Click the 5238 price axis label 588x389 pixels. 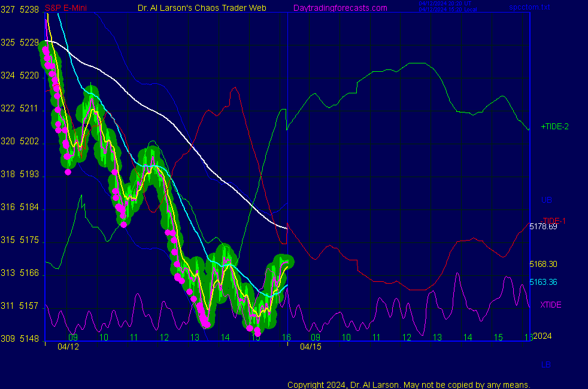29,10
